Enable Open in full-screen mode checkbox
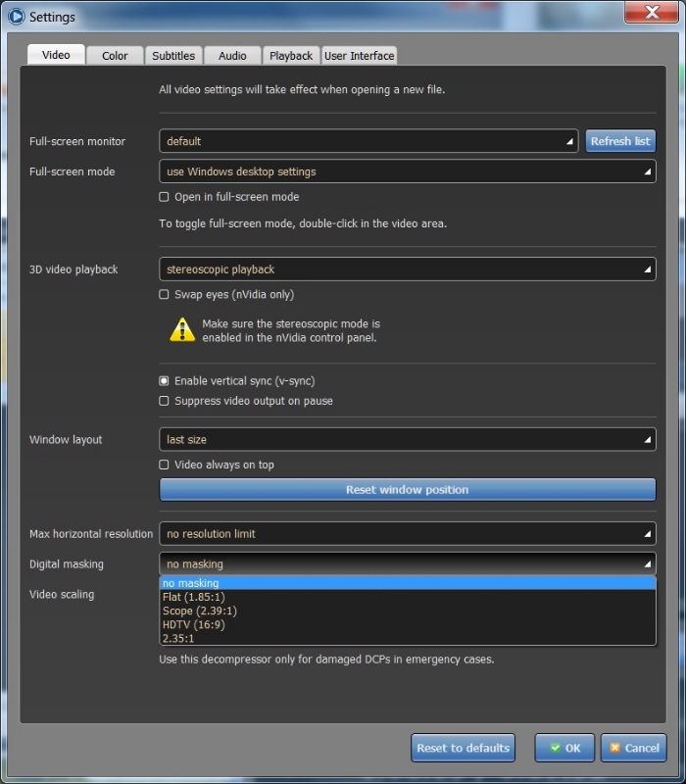The height and width of the screenshot is (784, 686). (x=164, y=197)
